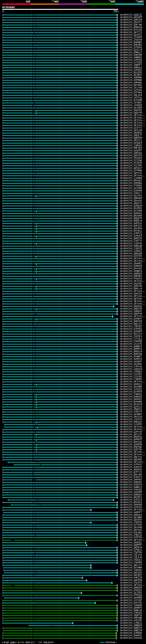Viewport: 146px width, 644px height.
Task: Click hit label UniRef100_A1CRA3
Action: point(131,364)
